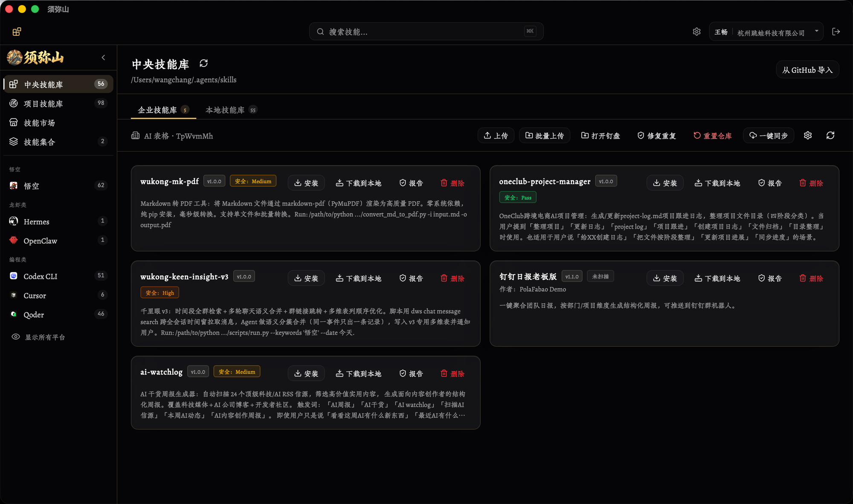Install the ai-watchlog skill
The width and height of the screenshot is (853, 504).
pos(306,374)
